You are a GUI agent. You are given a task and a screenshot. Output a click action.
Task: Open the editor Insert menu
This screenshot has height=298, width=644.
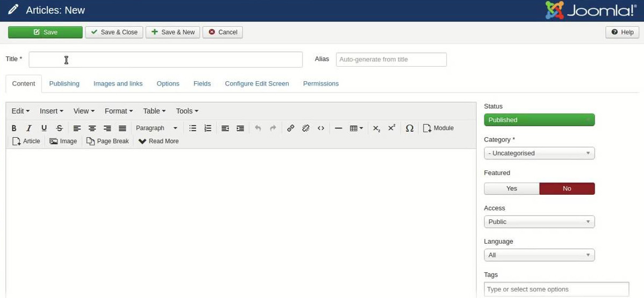tap(52, 111)
